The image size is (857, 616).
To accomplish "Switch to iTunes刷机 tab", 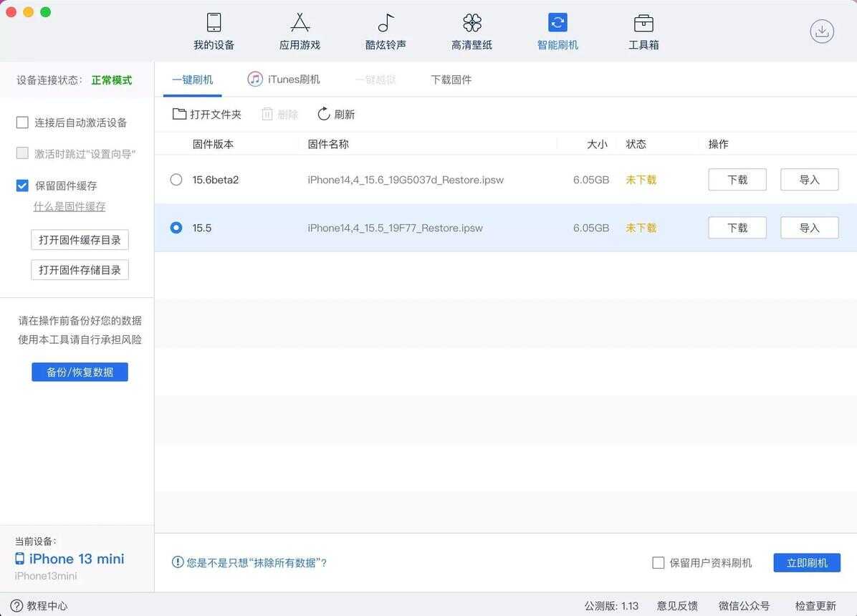I will (x=284, y=80).
